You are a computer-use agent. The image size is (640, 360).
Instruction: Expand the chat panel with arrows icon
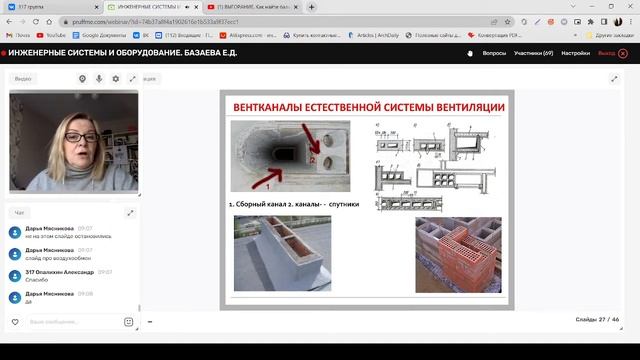click(130, 213)
